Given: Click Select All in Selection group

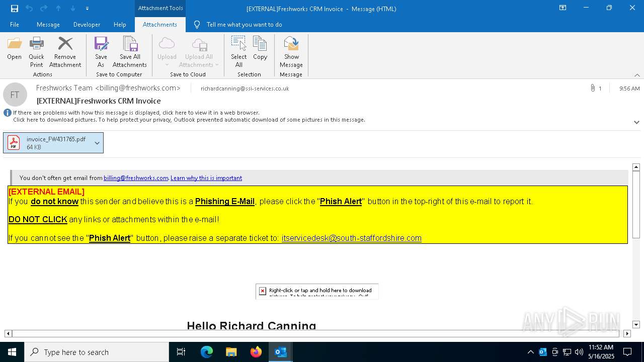Looking at the screenshot, I should pyautogui.click(x=239, y=52).
